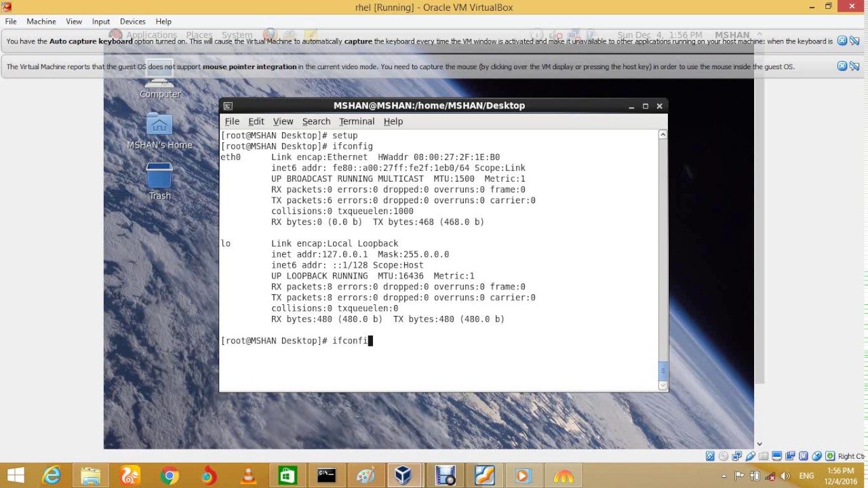
Task: Dismiss the Auto capture keyboard notification
Action: [842, 41]
